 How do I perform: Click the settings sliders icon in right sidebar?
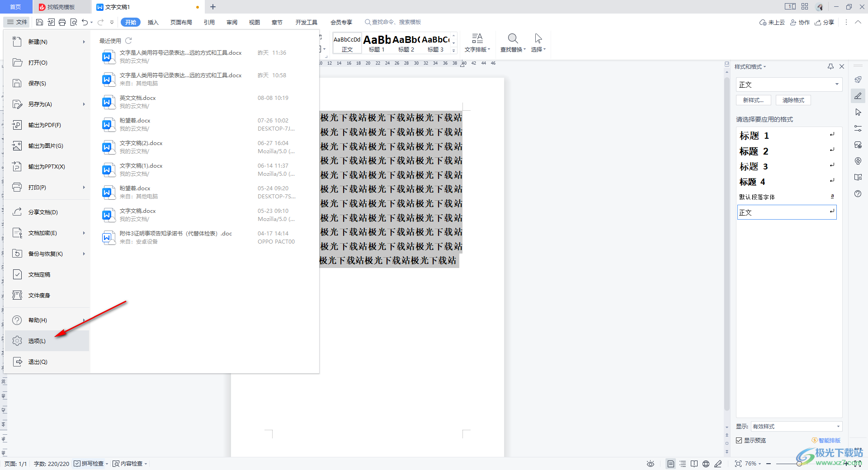pos(858,128)
